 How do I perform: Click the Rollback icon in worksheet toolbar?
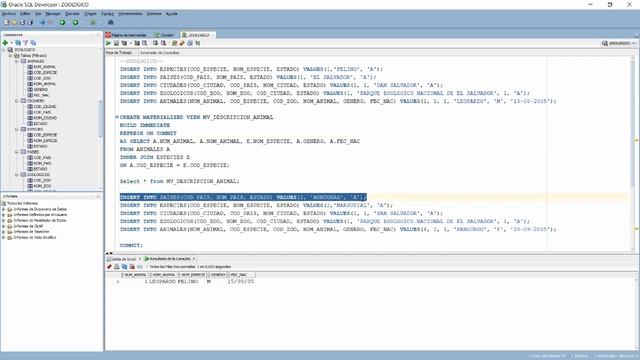tap(163, 43)
